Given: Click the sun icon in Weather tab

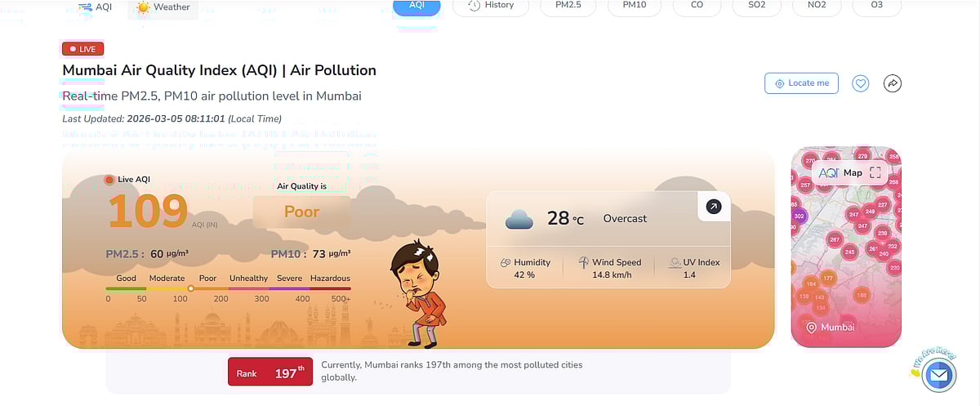Looking at the screenshot, I should 143,7.
